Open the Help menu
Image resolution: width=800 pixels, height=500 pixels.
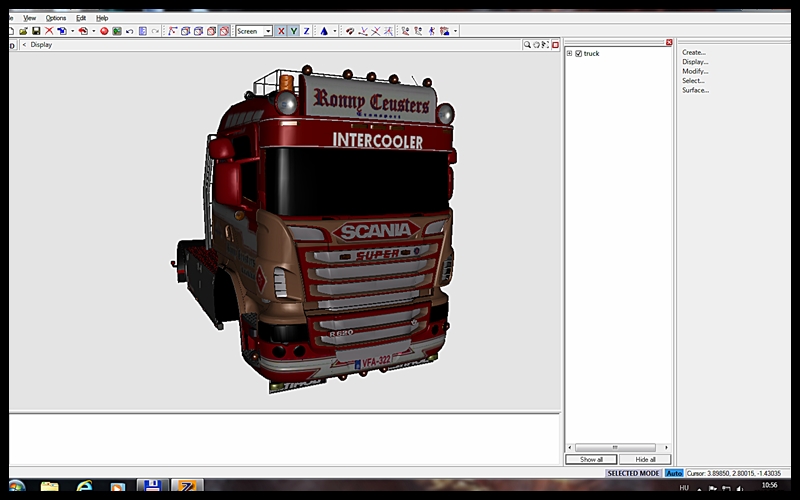[102, 18]
